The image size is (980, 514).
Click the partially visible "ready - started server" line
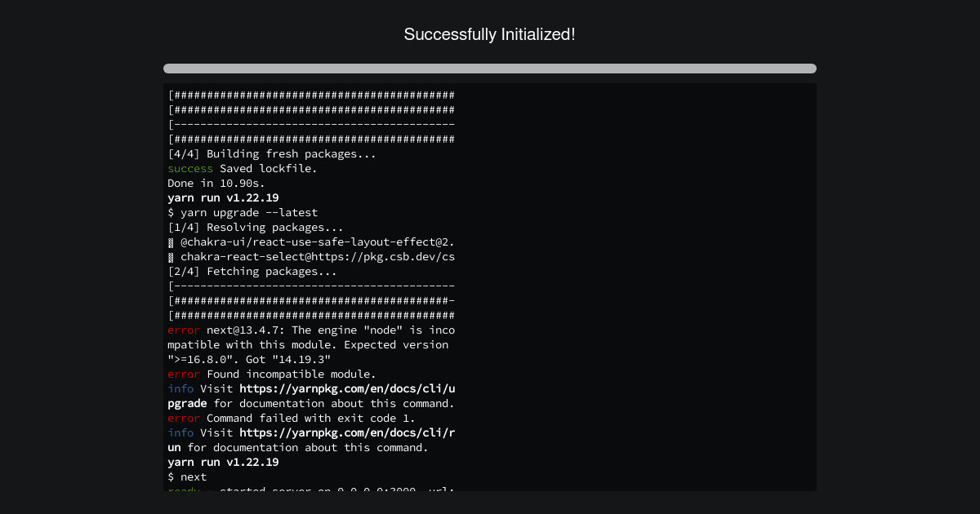point(311,489)
